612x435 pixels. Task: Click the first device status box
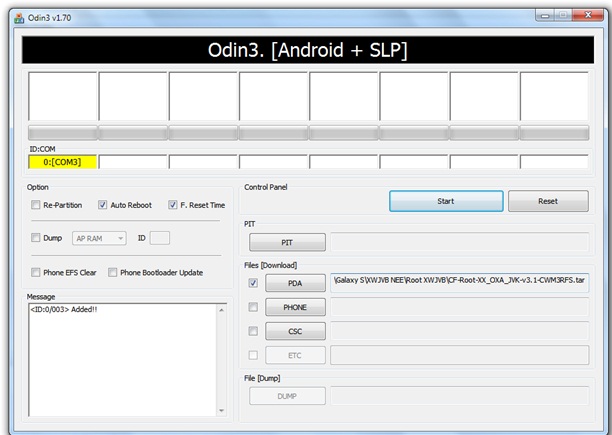click(x=62, y=96)
